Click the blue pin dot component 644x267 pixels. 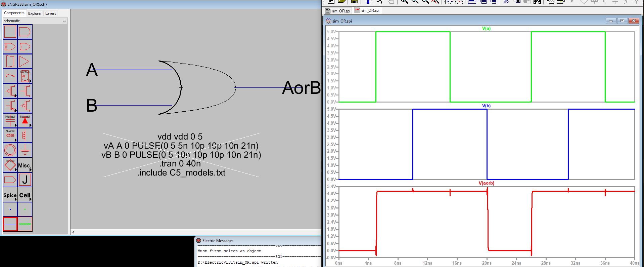point(10,209)
